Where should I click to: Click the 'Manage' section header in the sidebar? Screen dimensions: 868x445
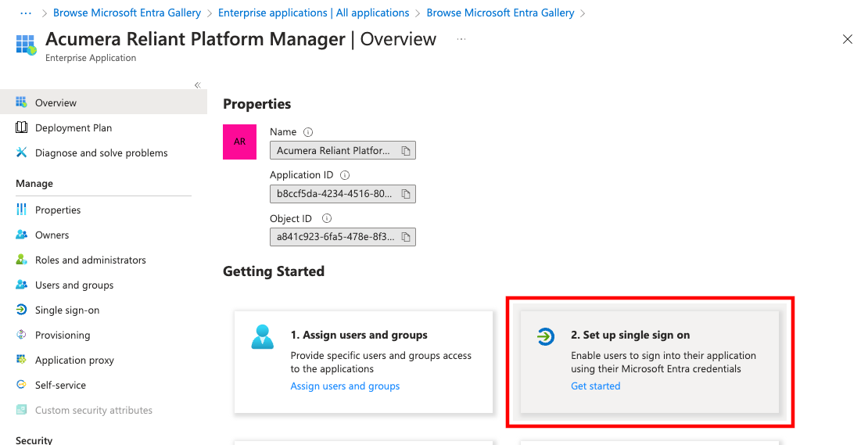pos(34,183)
